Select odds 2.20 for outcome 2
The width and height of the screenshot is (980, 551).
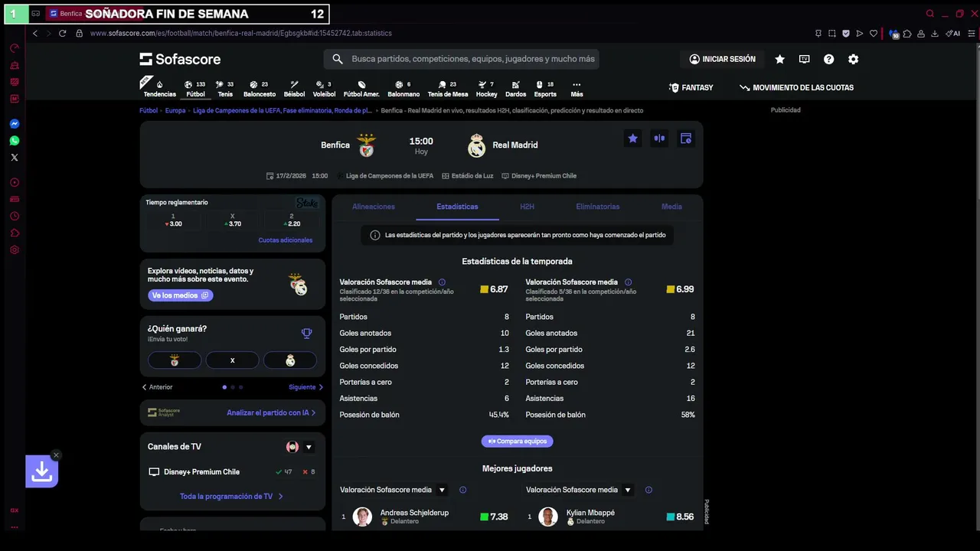(x=292, y=220)
